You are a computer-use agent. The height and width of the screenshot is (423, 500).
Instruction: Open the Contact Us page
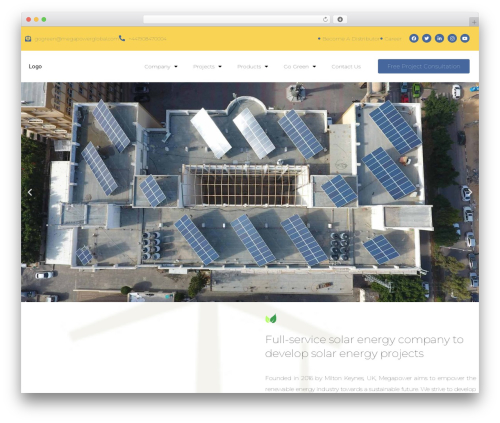coord(346,67)
